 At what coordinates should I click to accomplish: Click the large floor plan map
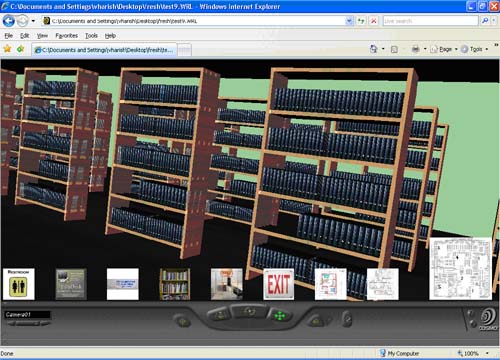tap(460, 269)
